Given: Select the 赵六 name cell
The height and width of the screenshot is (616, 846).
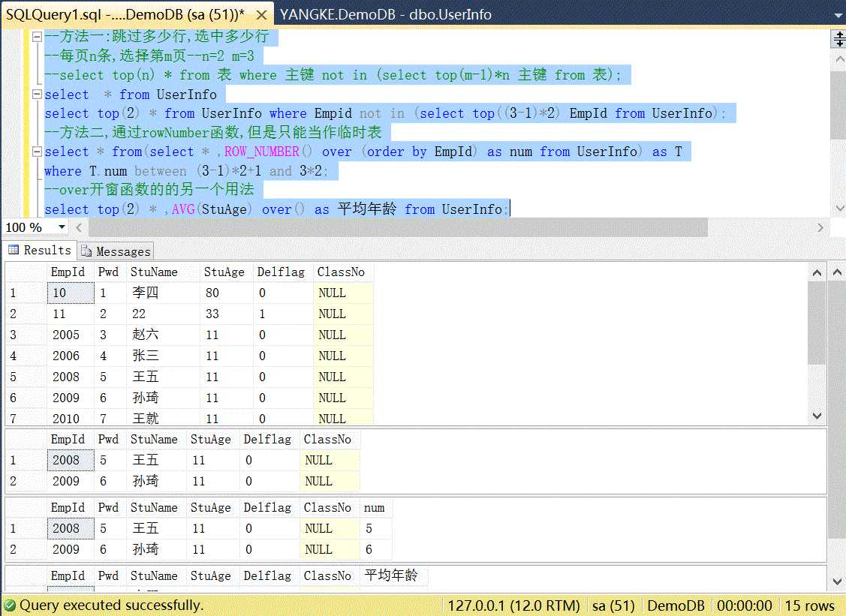Looking at the screenshot, I should click(x=164, y=335).
